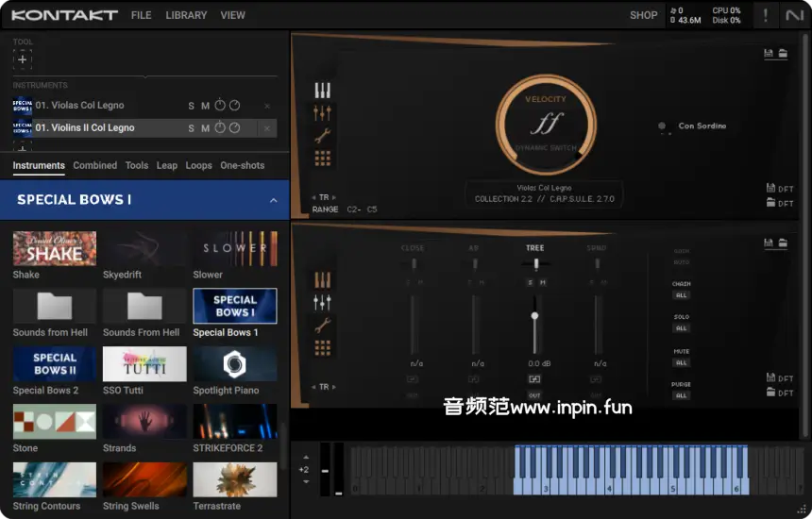Click the wrench settings icon in lower panel
Screen dimensions: 812x519
point(323,325)
